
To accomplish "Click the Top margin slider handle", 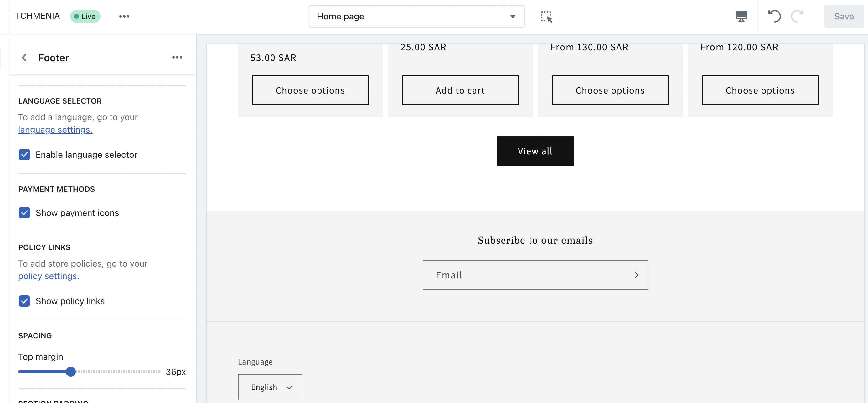I will (71, 372).
